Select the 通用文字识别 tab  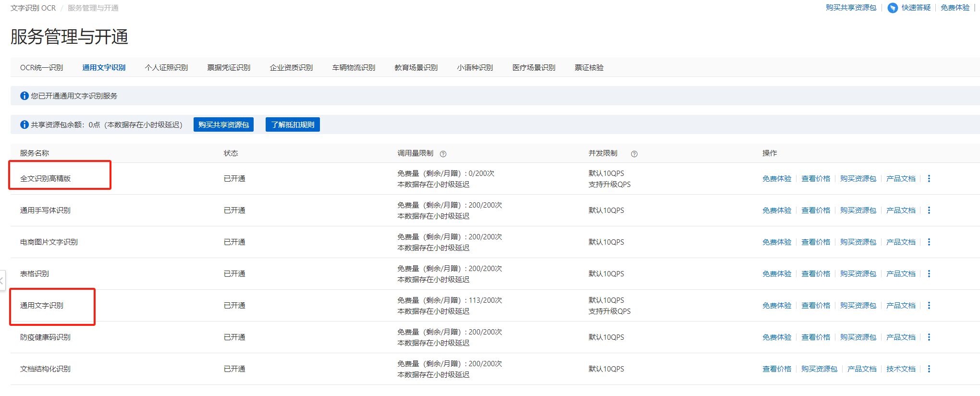click(104, 67)
